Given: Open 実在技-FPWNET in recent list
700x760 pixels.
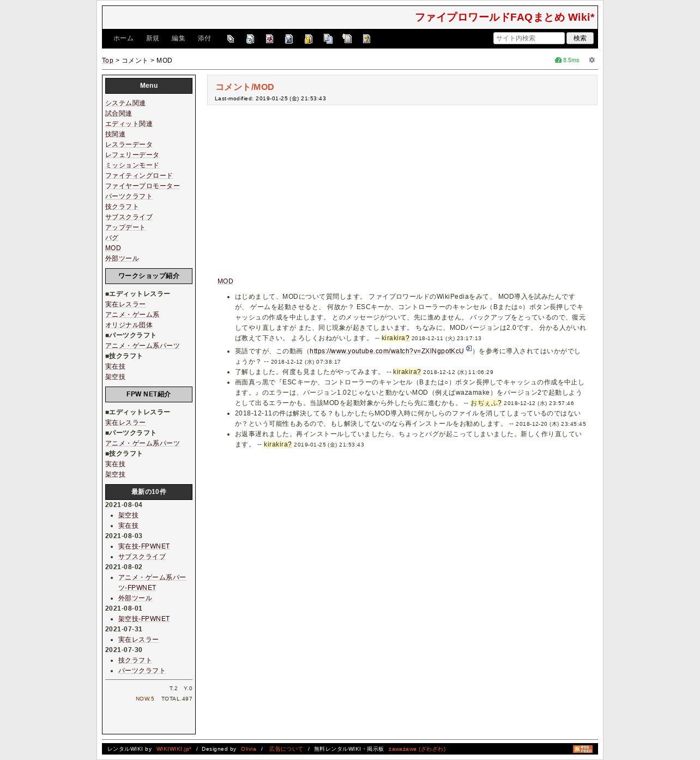Looking at the screenshot, I should [144, 546].
